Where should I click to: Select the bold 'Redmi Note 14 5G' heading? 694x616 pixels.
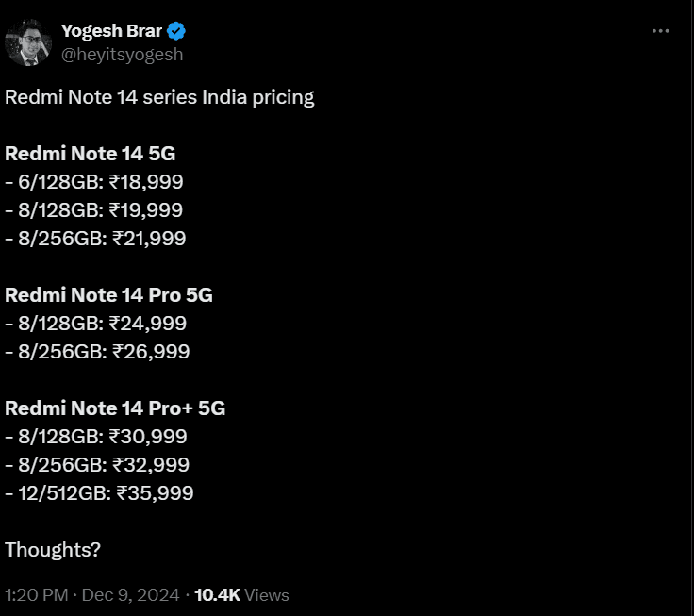(91, 154)
